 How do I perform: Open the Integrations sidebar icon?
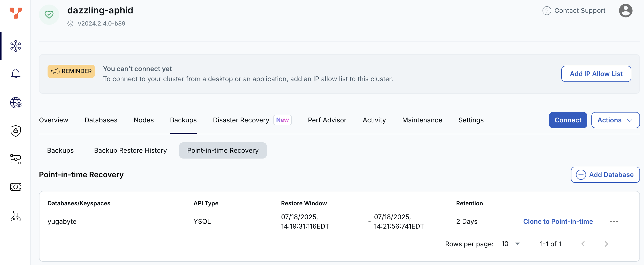coord(16,159)
